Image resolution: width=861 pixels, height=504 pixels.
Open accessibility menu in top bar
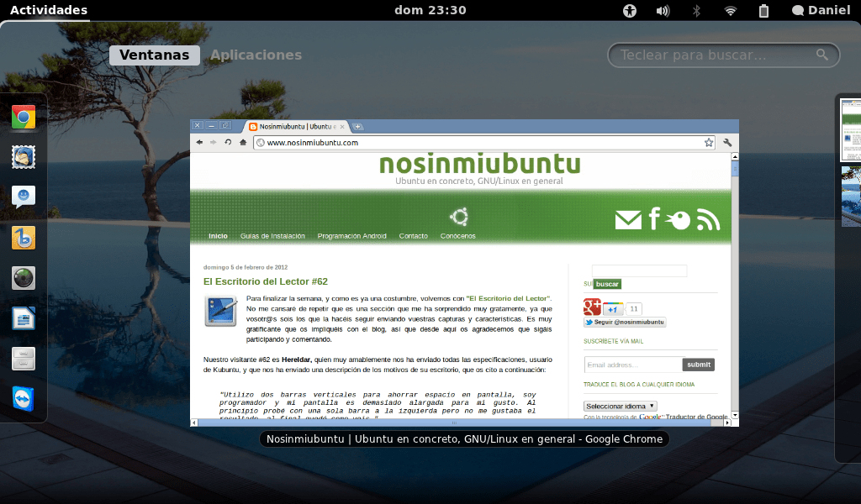(630, 10)
